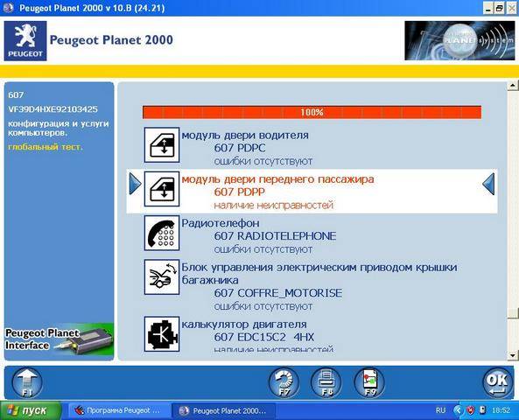Image resolution: width=519 pixels, height=420 pixels.
Task: Click 'ошибки отсутствуют' under 607 PDPC
Action: pyautogui.click(x=263, y=161)
